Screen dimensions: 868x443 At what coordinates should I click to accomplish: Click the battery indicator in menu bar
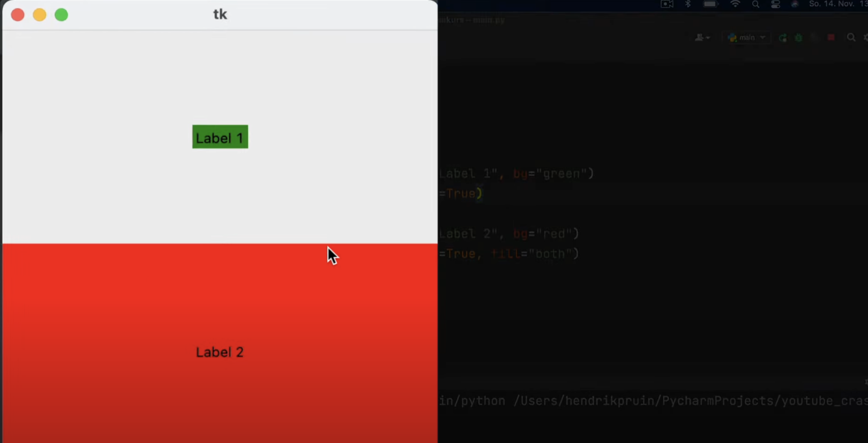click(x=711, y=5)
